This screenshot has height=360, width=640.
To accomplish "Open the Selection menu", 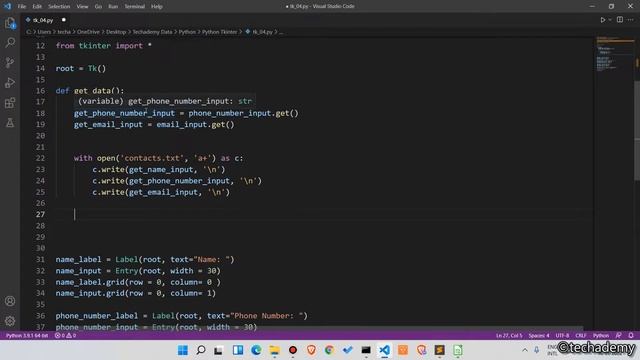I will (59, 7).
